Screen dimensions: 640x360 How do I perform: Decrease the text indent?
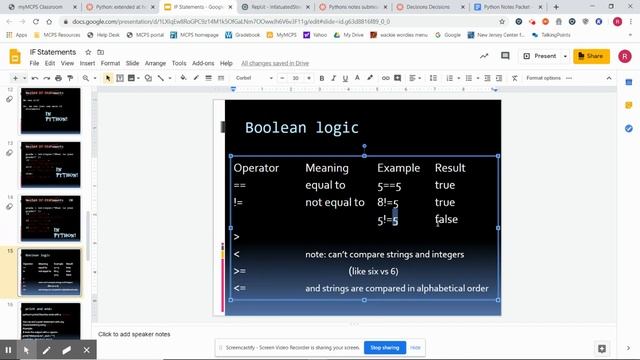coord(487,78)
